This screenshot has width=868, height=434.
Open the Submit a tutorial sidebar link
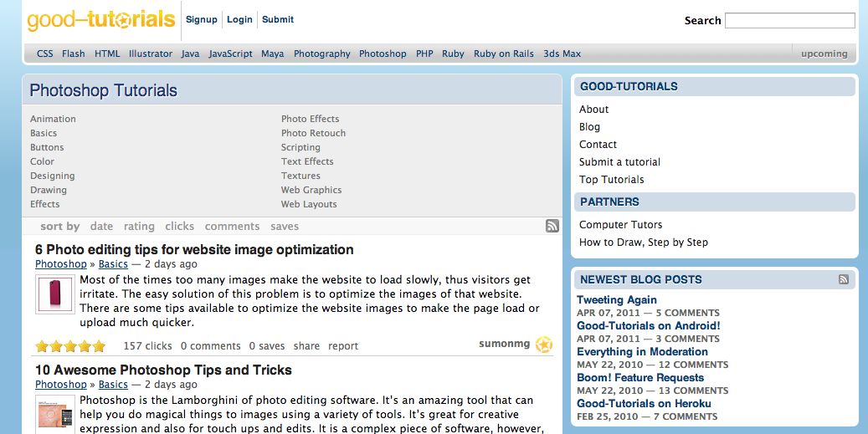tap(619, 162)
